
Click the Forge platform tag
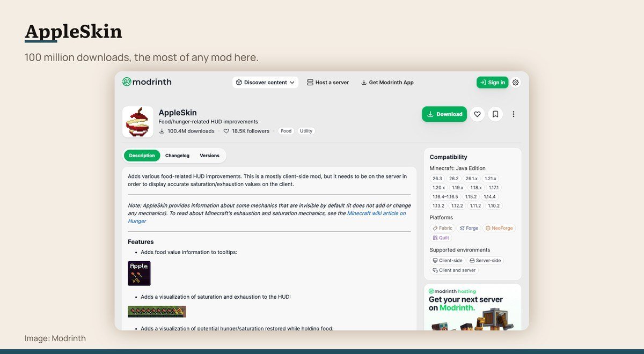point(469,228)
